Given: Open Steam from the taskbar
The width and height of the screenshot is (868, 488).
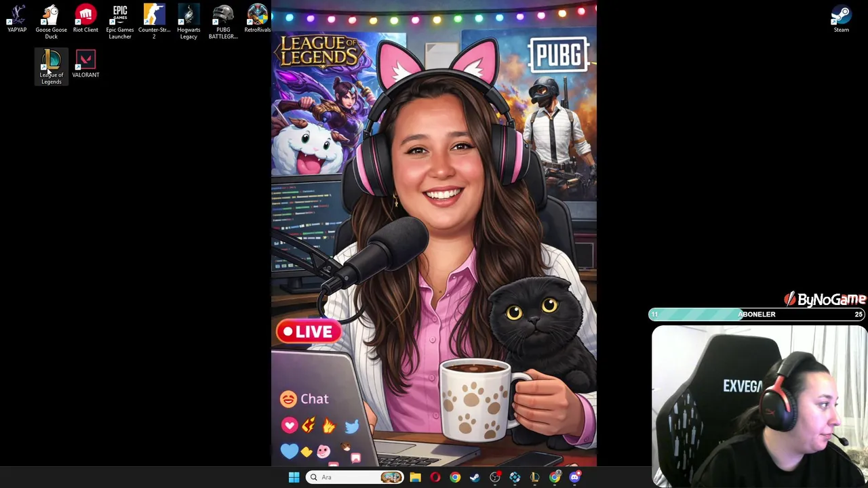Looking at the screenshot, I should (475, 477).
